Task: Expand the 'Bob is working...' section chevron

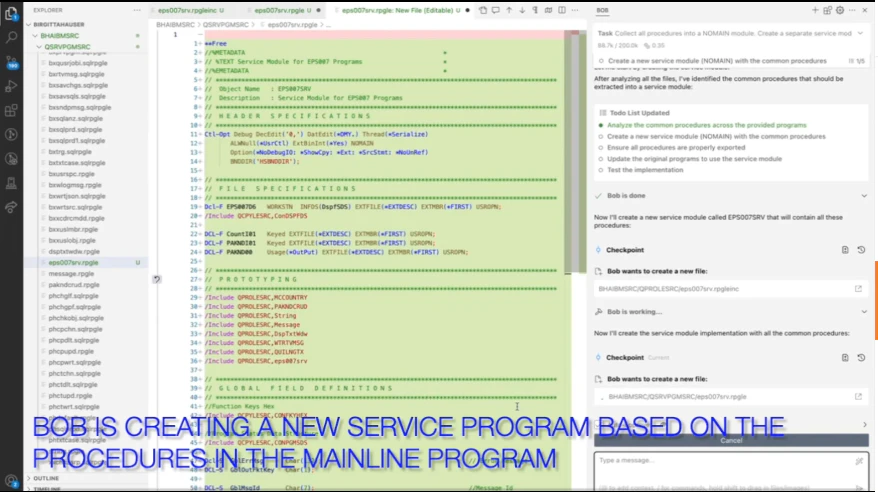Action: pyautogui.click(x=864, y=312)
